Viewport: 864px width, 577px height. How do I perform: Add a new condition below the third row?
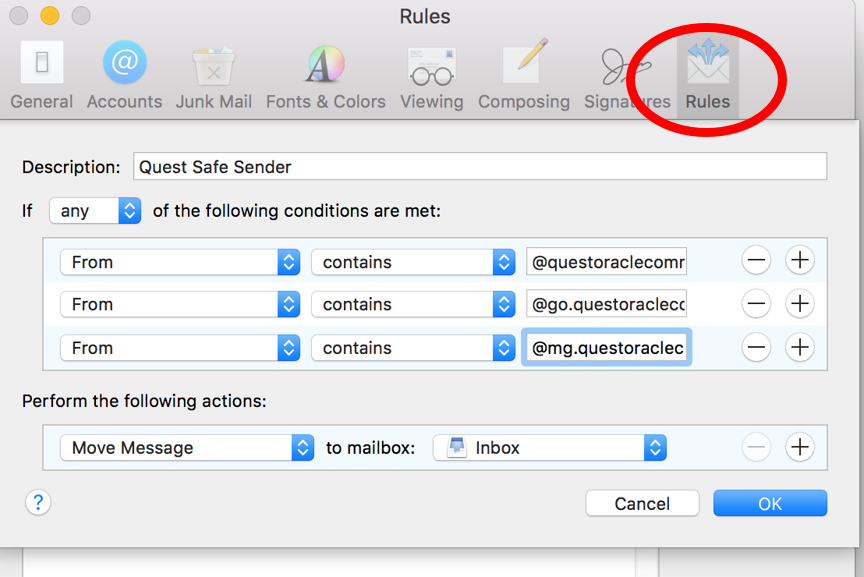[800, 347]
